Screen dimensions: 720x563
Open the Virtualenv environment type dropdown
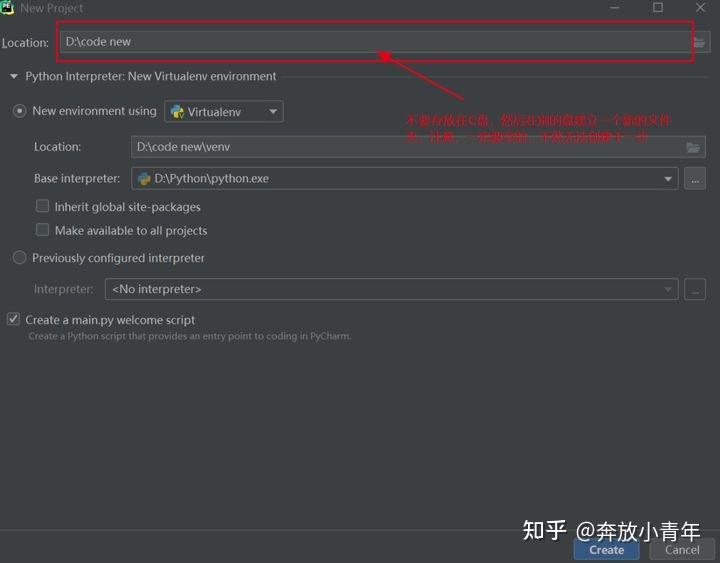[x=224, y=112]
